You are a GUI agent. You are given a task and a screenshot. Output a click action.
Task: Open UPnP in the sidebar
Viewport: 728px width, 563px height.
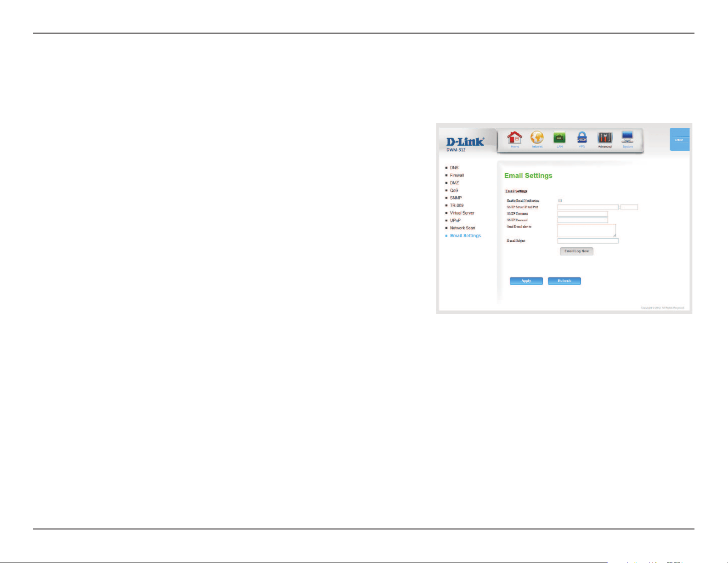coord(455,220)
